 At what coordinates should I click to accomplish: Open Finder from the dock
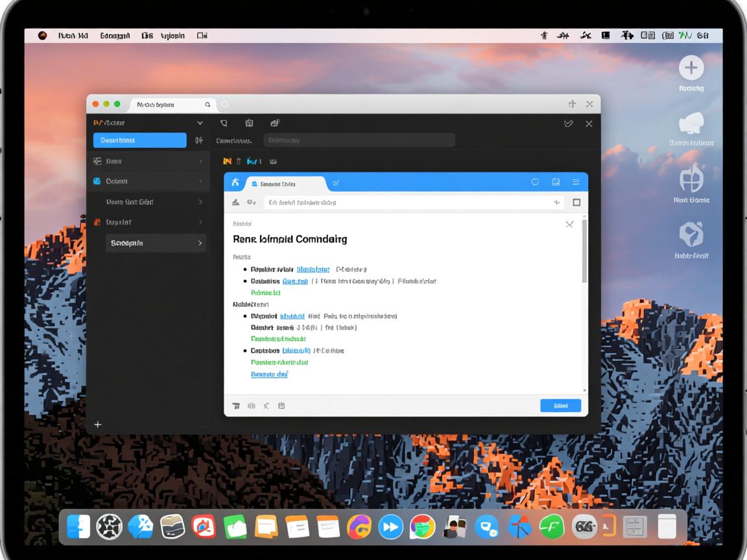pos(78,527)
